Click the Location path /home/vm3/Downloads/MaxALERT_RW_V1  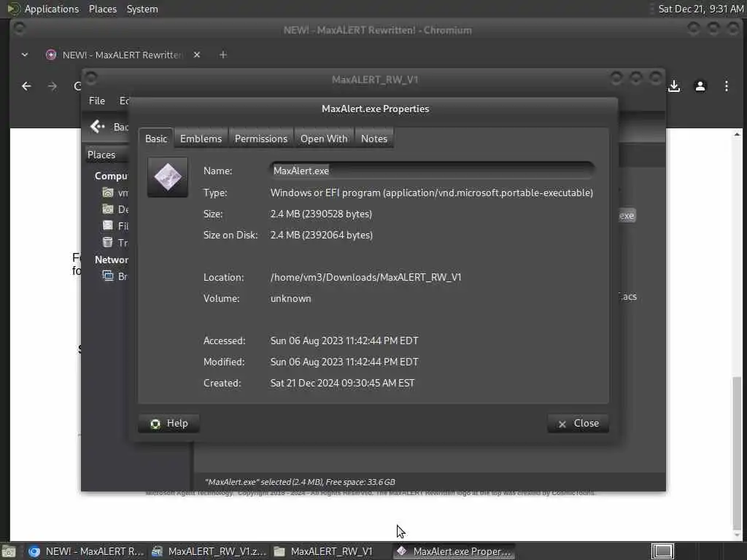(366, 277)
